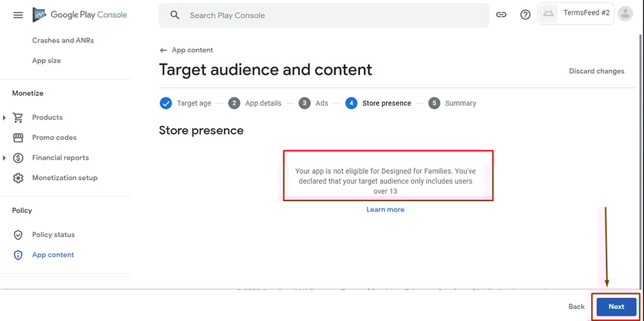This screenshot has height=321, width=644.
Task: Open Financial reports in sidebar
Action: (61, 158)
